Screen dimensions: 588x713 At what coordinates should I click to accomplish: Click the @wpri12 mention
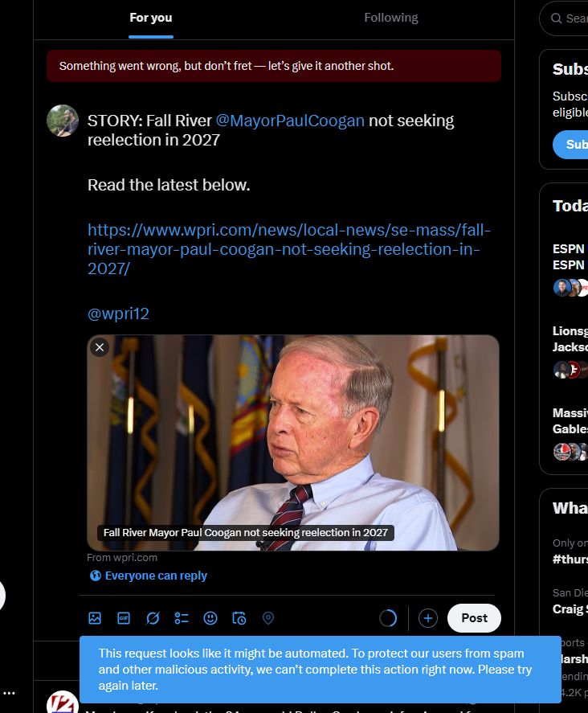118,313
